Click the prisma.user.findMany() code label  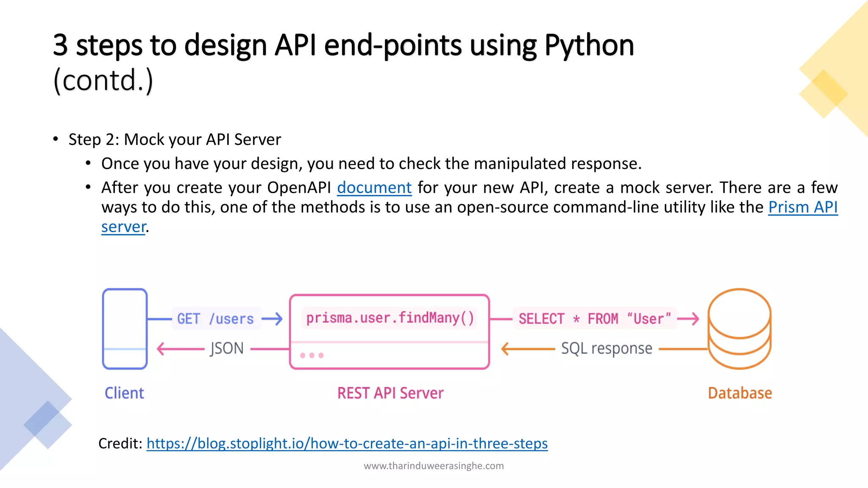tap(389, 318)
